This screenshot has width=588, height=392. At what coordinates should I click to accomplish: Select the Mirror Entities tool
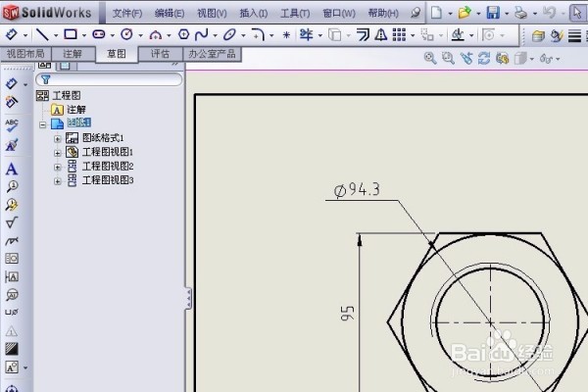point(381,35)
